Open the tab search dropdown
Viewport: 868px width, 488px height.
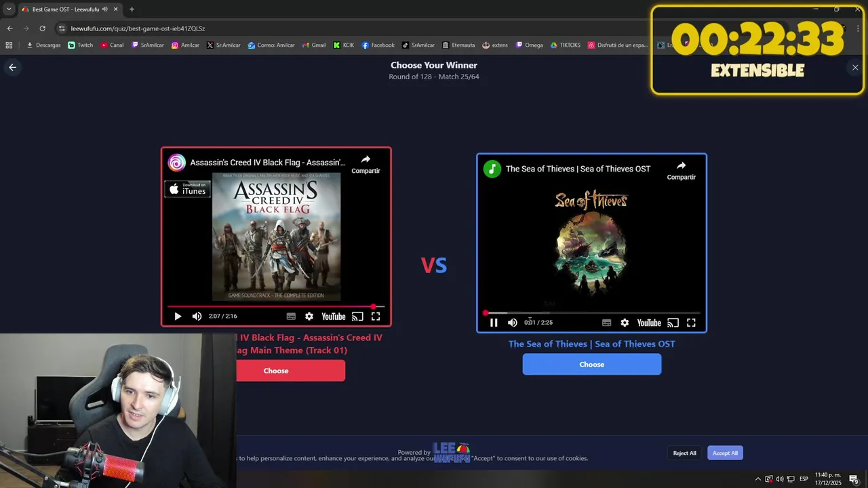tap(8, 9)
